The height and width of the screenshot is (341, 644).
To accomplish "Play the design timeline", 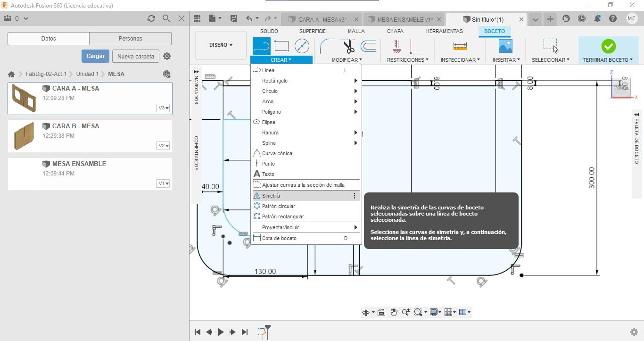I will pyautogui.click(x=221, y=332).
